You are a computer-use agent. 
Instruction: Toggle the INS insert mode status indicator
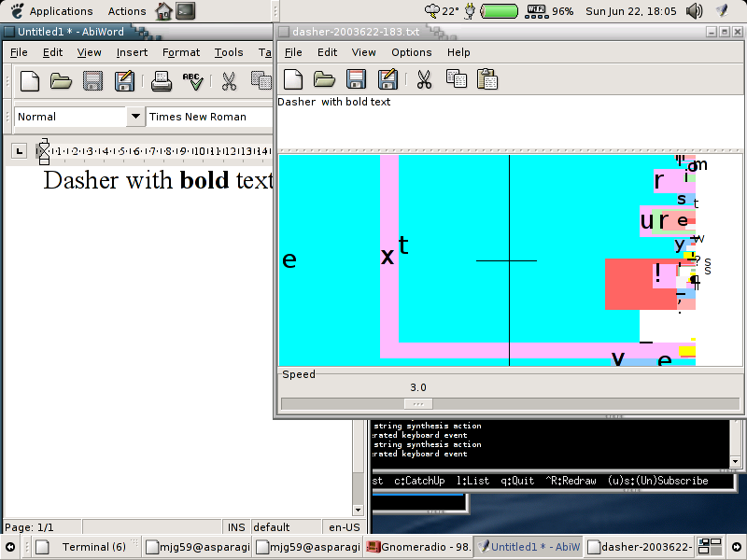[236, 527]
